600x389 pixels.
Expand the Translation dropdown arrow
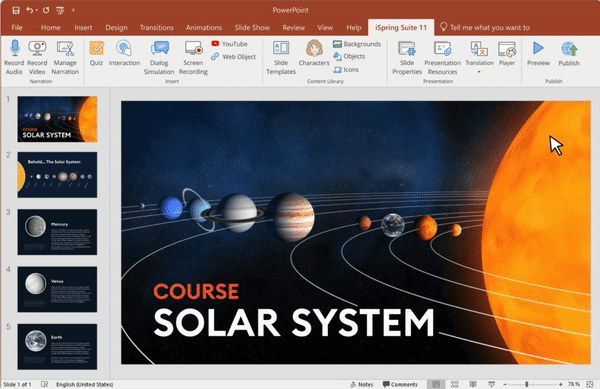point(479,72)
